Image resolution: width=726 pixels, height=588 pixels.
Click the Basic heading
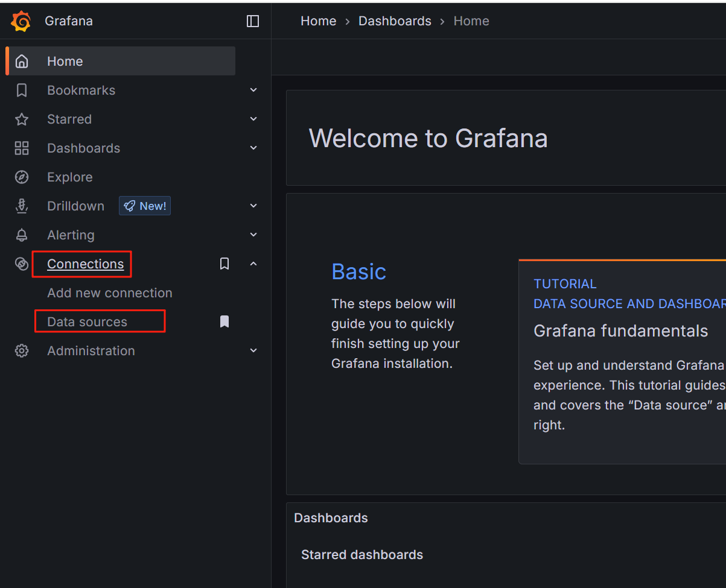tap(359, 272)
